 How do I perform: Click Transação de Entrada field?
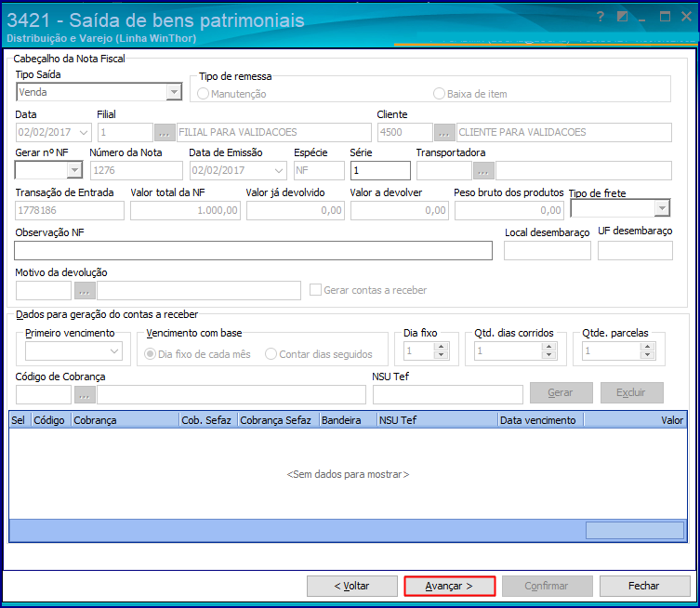(x=70, y=211)
